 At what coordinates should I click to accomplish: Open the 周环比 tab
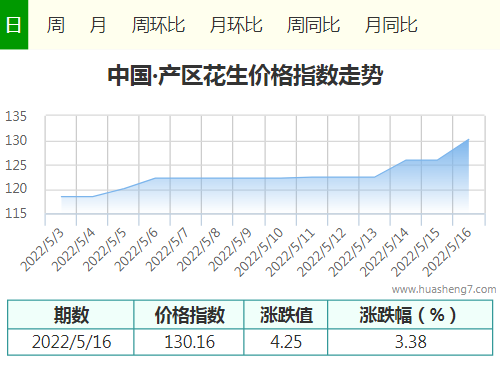pos(158,25)
